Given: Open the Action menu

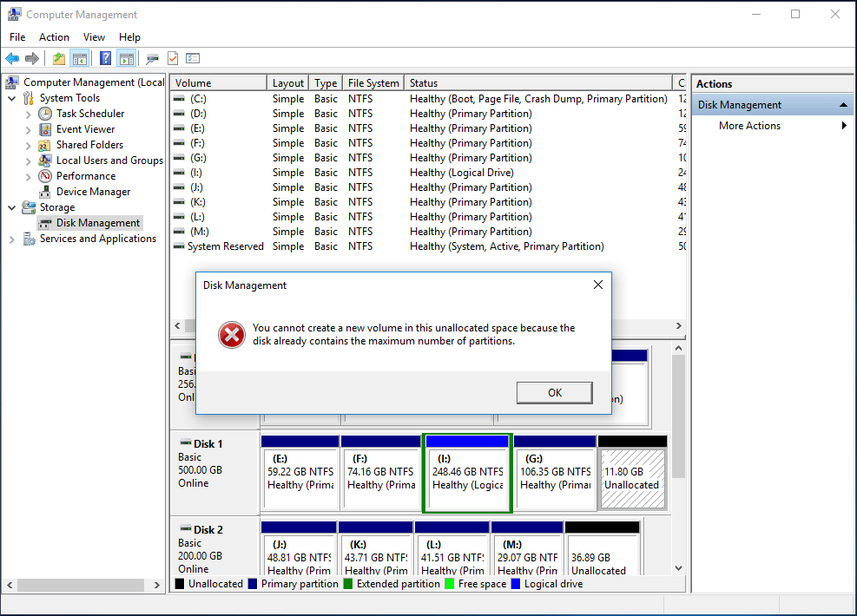Looking at the screenshot, I should click(54, 36).
